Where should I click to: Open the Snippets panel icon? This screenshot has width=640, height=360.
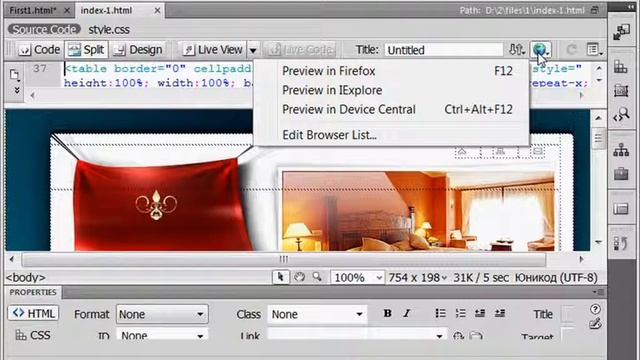pos(621,209)
